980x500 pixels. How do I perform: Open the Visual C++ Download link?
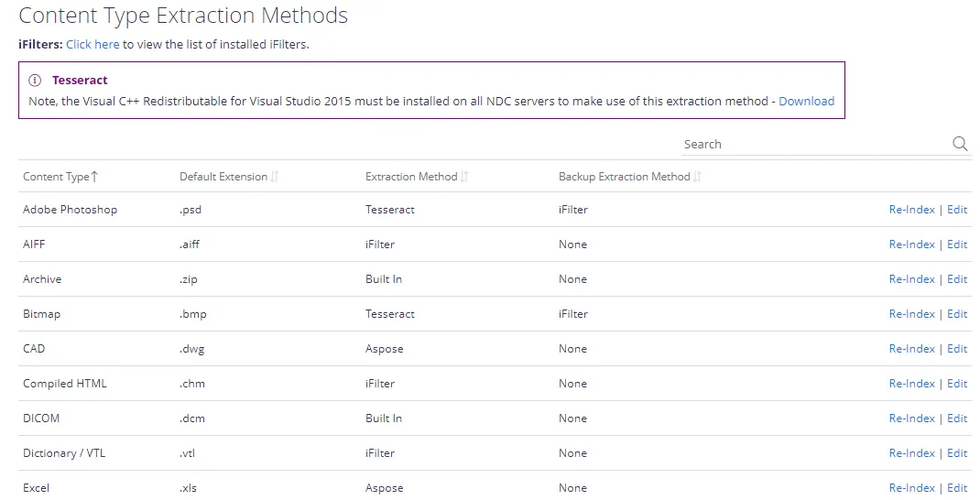pos(806,102)
